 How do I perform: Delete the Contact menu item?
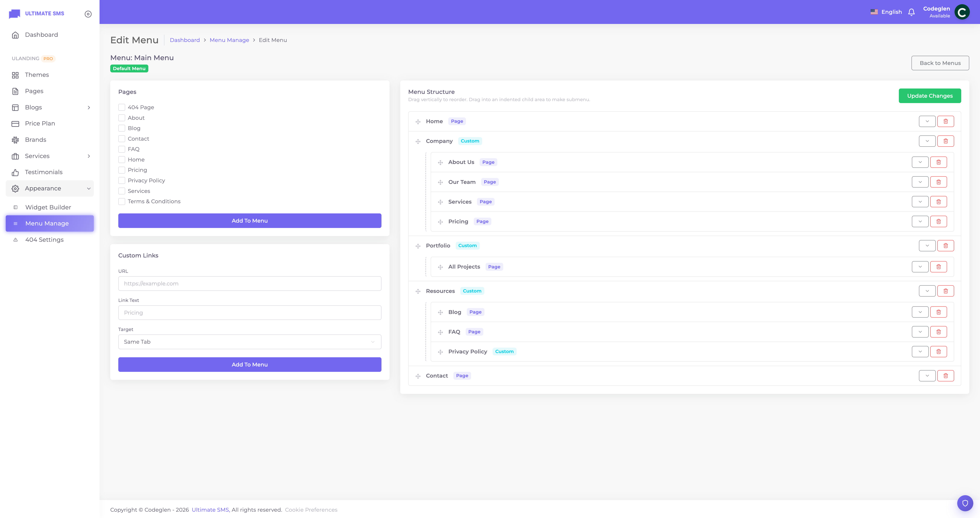coord(945,376)
